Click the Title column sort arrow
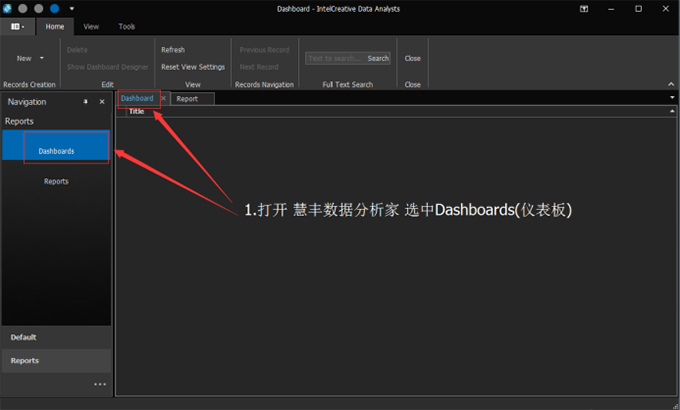Screen dimensions: 680x410 pos(672,112)
